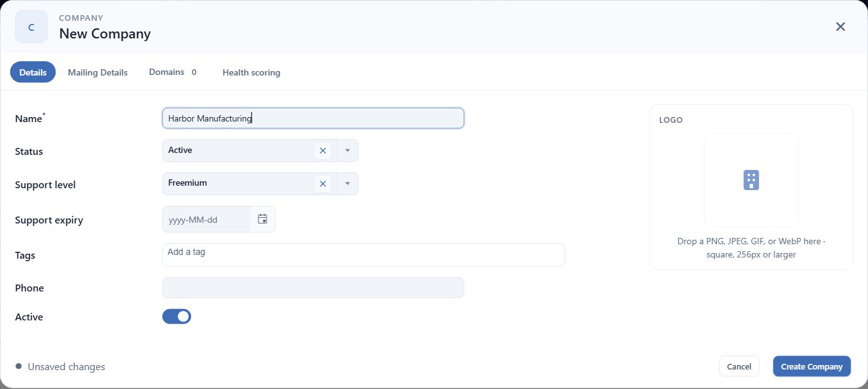
Task: Toggle the Active switch off
Action: (x=177, y=317)
